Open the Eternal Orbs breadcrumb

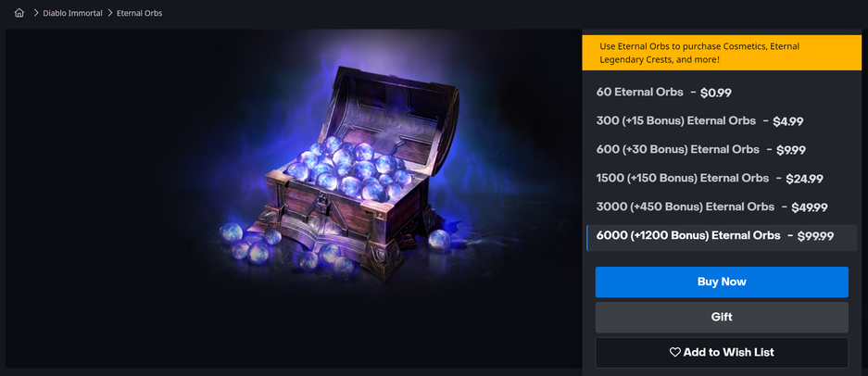(140, 13)
